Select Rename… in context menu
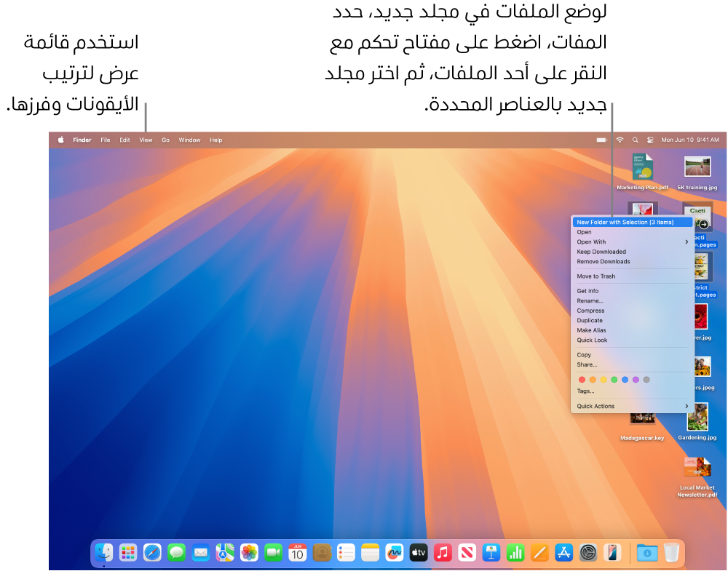The image size is (728, 571). click(633, 300)
